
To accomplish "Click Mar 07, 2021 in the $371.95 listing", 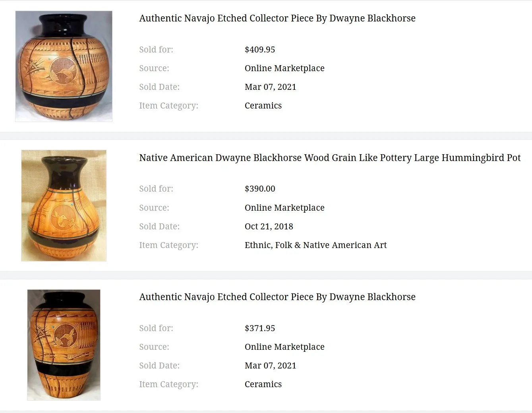I will tap(270, 366).
